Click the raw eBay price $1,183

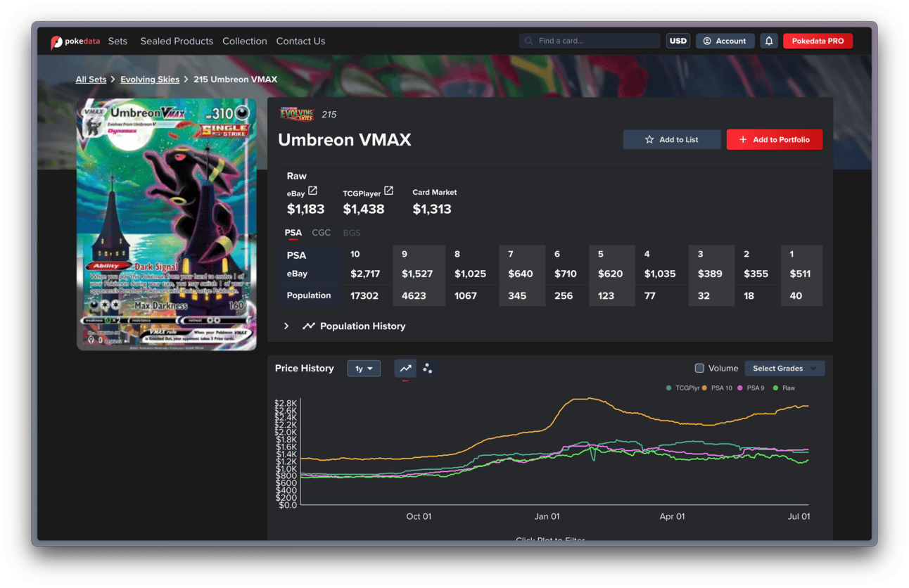(306, 209)
